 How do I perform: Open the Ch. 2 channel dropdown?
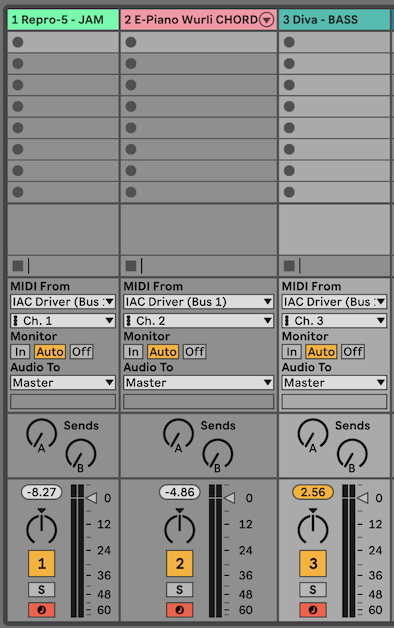tap(199, 320)
